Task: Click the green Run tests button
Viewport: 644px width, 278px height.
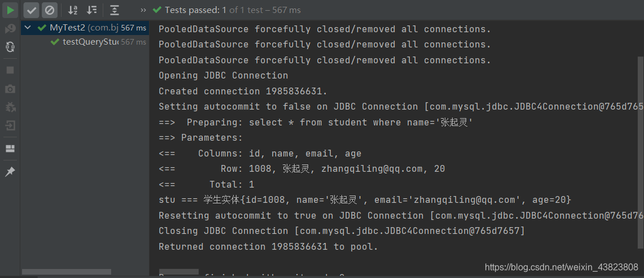Action: 10,10
